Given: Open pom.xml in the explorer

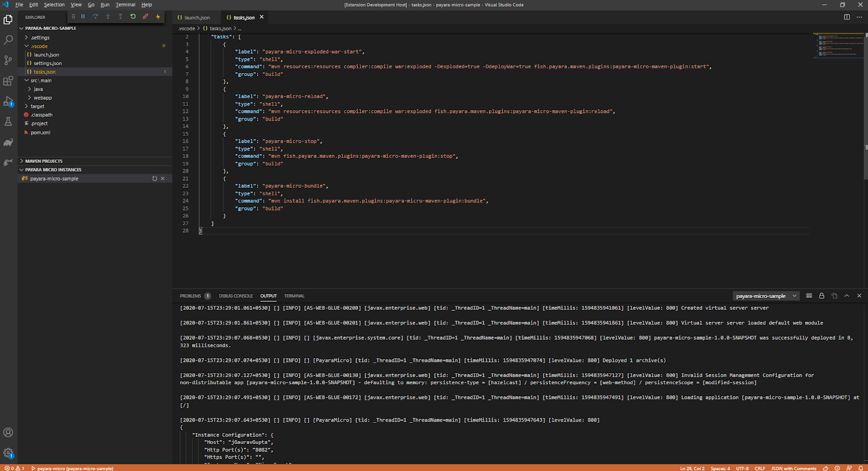Looking at the screenshot, I should pyautogui.click(x=40, y=132).
